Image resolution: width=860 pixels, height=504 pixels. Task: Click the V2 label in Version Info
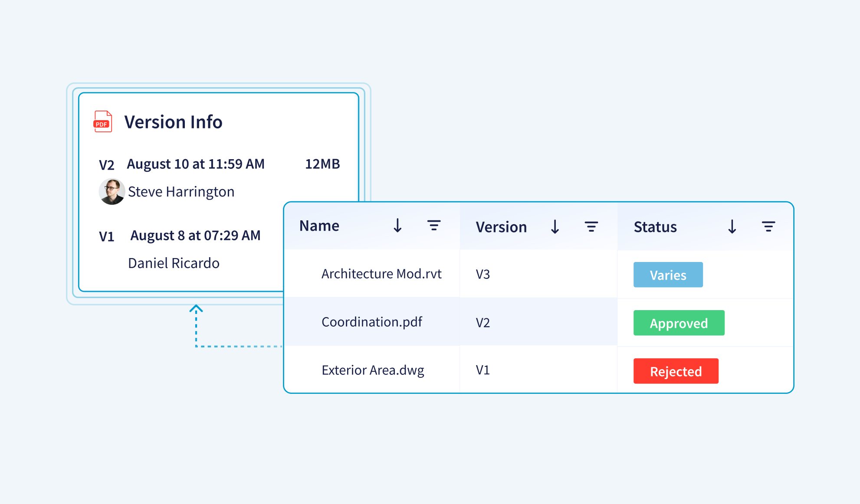tap(107, 165)
